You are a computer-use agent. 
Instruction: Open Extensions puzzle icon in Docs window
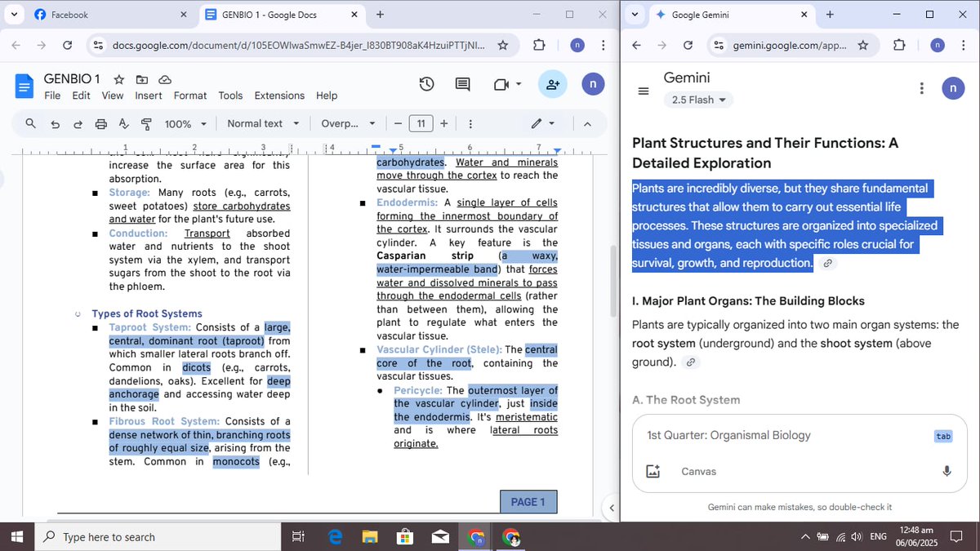(x=539, y=46)
